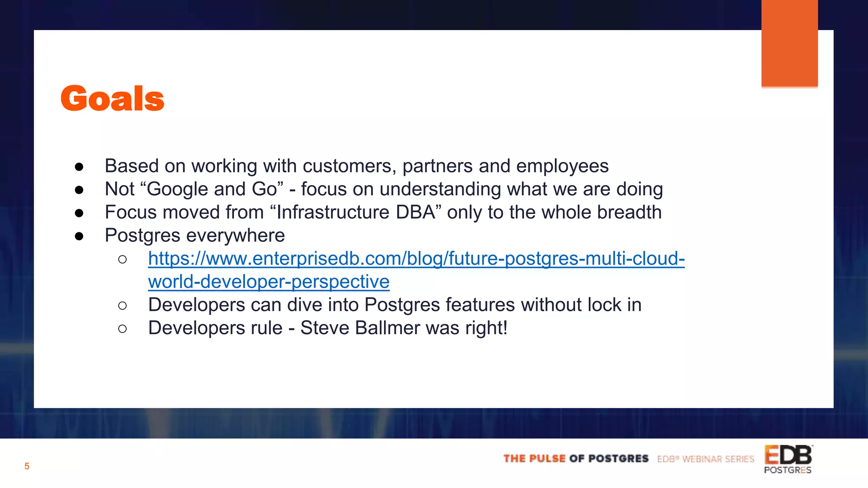The width and height of the screenshot is (868, 488).
Task: Select 'Focus moved from "Infrastructure DBA"' bullet
Action: point(383,212)
